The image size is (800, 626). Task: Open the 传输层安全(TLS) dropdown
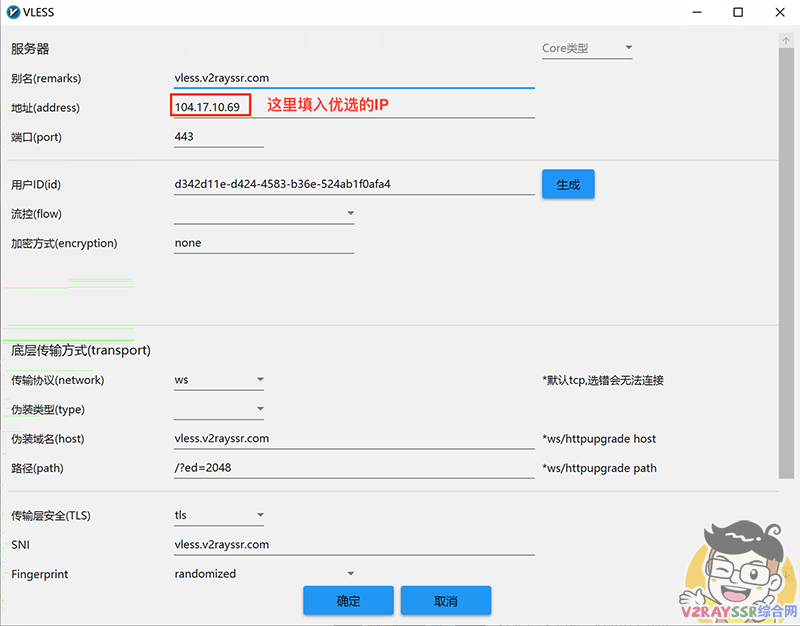(x=219, y=516)
